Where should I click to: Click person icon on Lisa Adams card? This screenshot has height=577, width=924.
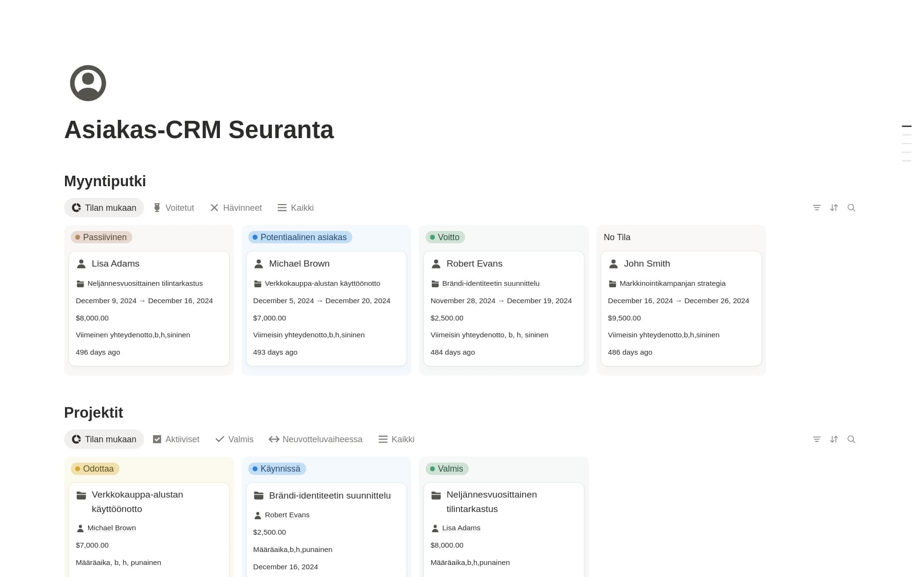81,264
